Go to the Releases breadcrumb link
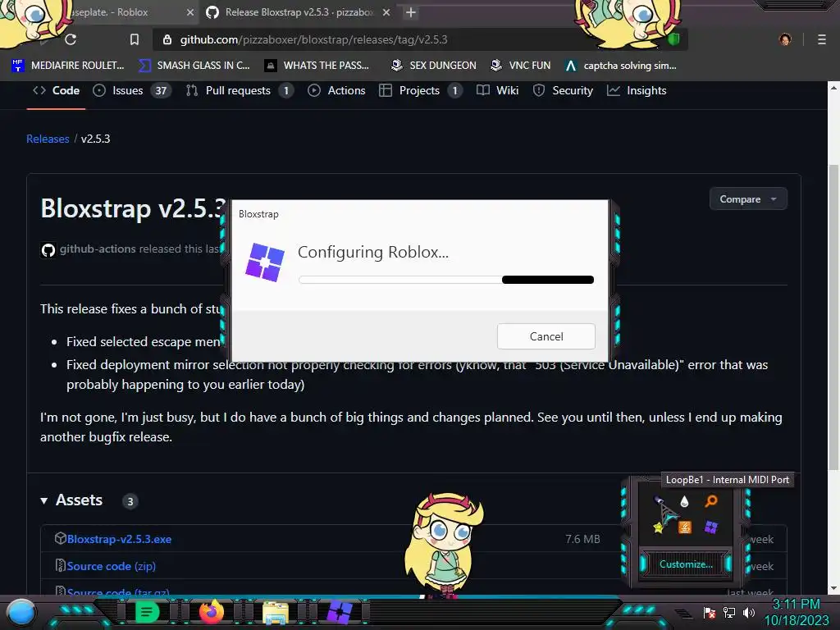Image resolution: width=840 pixels, height=630 pixels. tap(48, 139)
